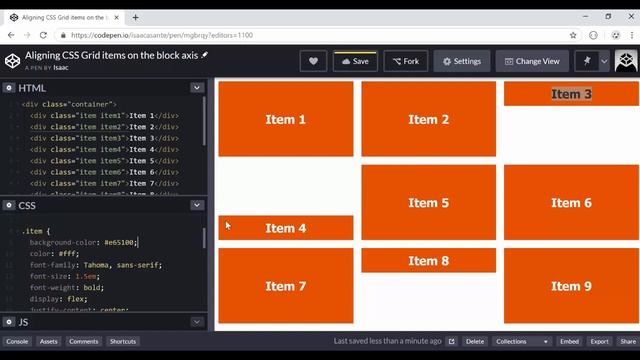Screen dimensions: 640x360
Task: Edit pen title with pencil icon
Action: click(x=204, y=55)
